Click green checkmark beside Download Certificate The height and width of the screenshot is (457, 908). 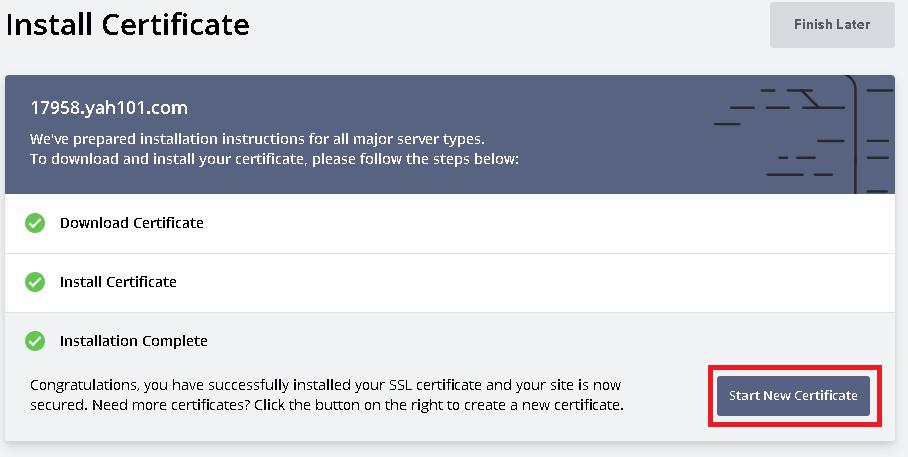[35, 223]
